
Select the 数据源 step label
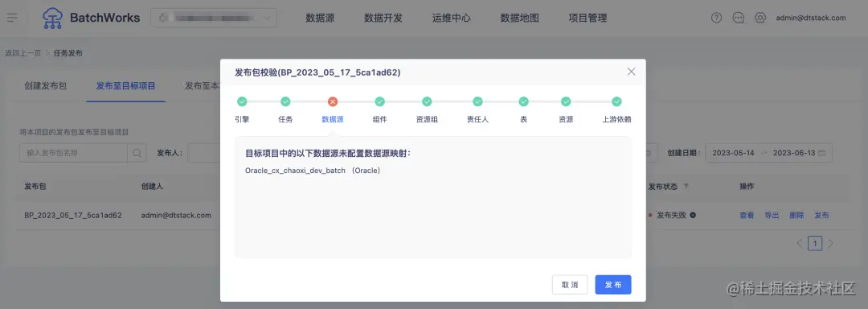(333, 120)
